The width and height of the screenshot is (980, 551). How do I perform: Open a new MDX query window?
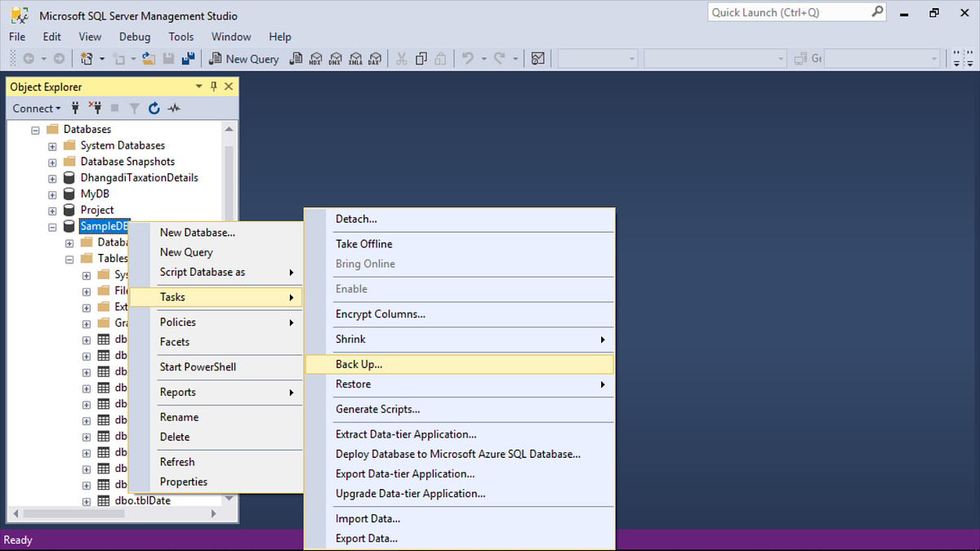316,58
